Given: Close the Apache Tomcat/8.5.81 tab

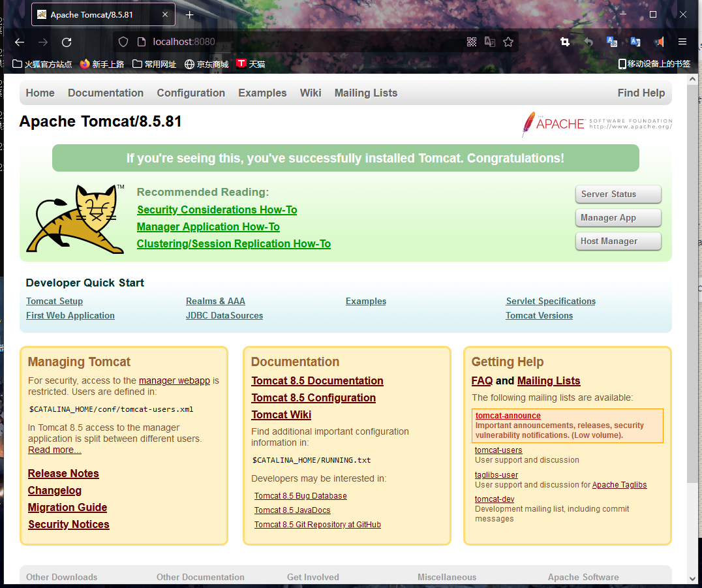Looking at the screenshot, I should tap(165, 14).
